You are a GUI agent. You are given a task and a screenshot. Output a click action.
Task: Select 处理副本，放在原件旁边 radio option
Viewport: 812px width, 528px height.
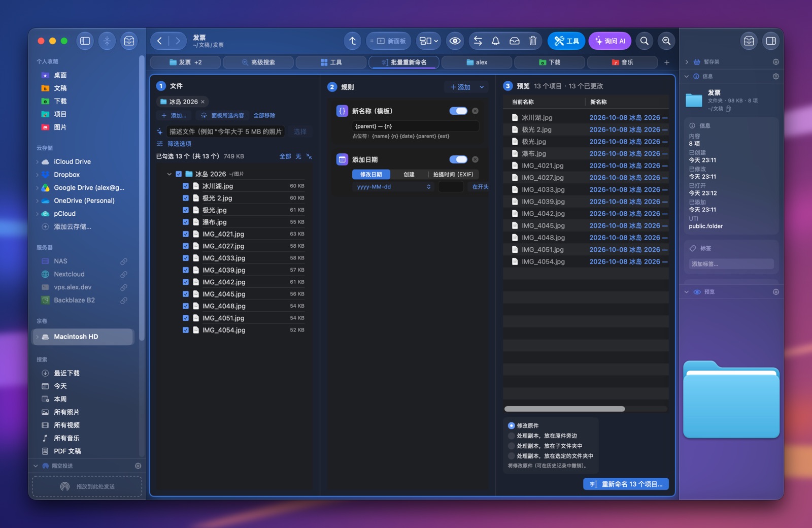coord(512,436)
